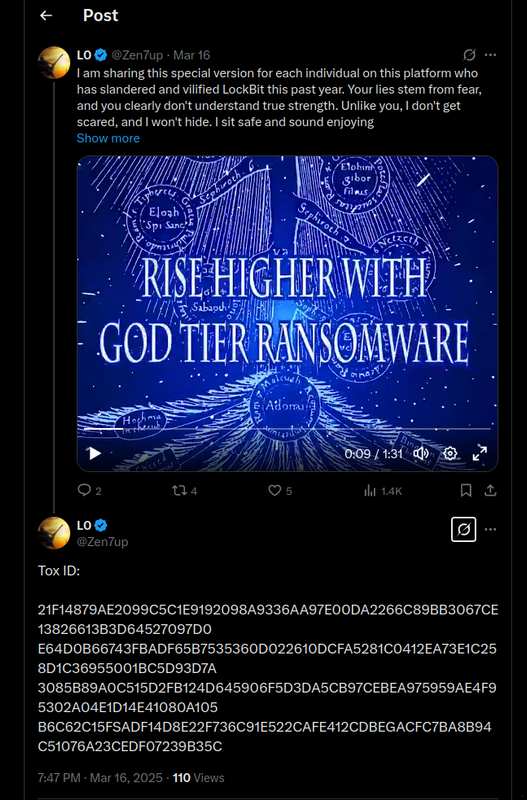Bookmark the post with the bookmark icon
The width and height of the screenshot is (527, 800).
pyautogui.click(x=466, y=490)
